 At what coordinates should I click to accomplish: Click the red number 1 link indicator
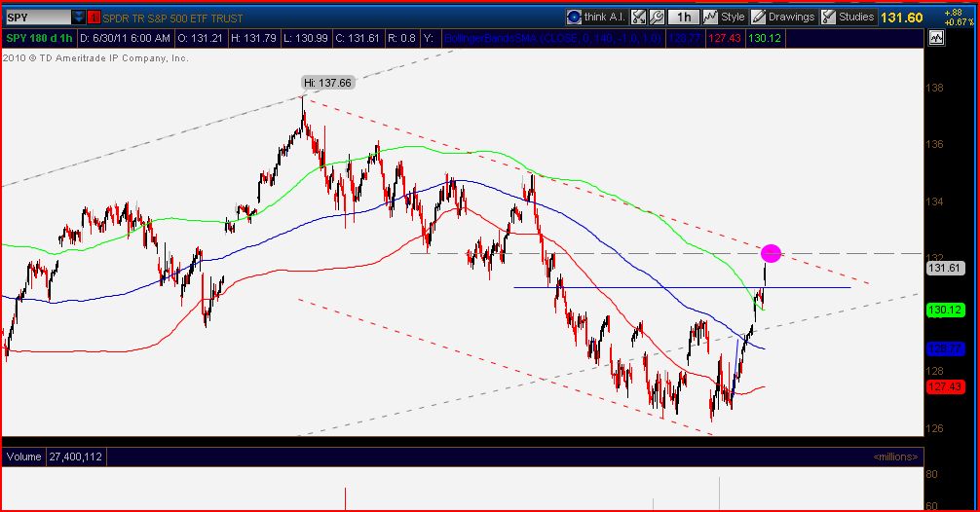[94, 18]
